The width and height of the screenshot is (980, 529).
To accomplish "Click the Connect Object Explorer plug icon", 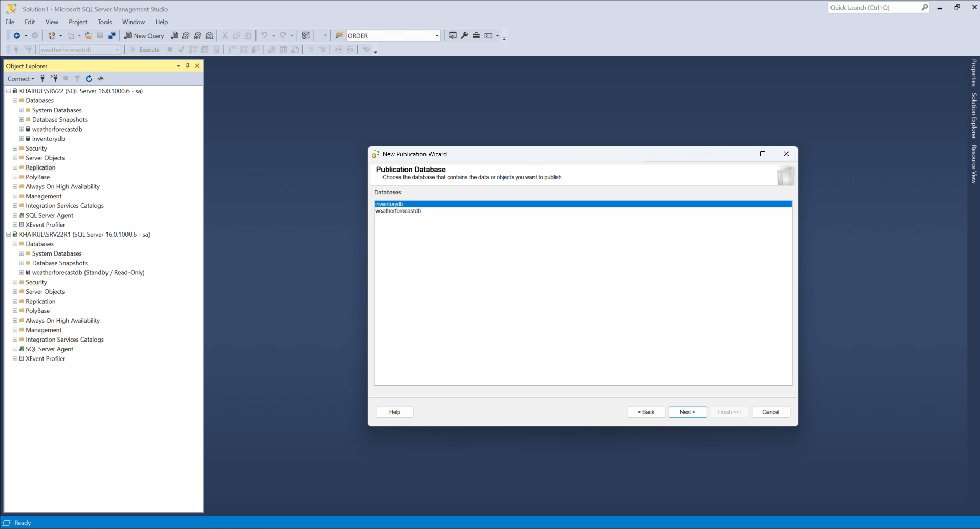I will point(42,79).
